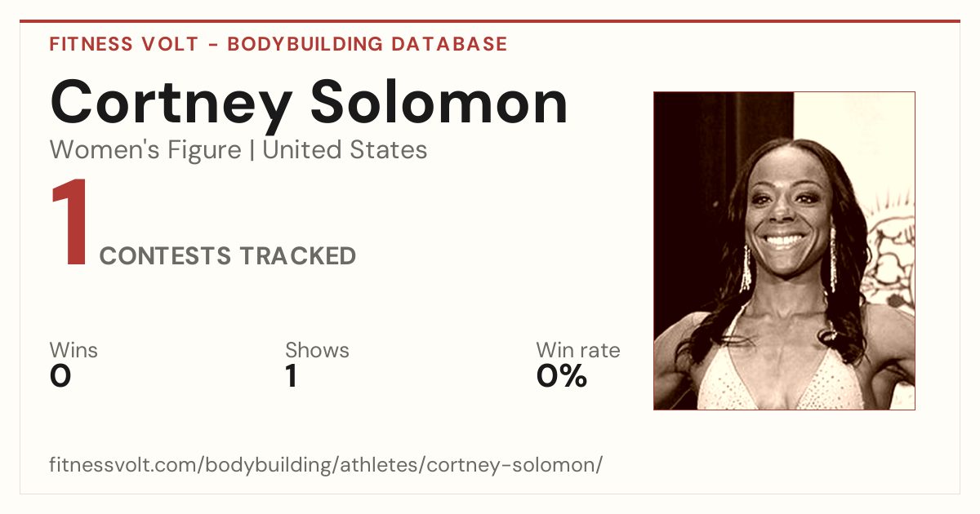
Task: Click the Cortney Solomon name heading
Action: tap(310, 104)
